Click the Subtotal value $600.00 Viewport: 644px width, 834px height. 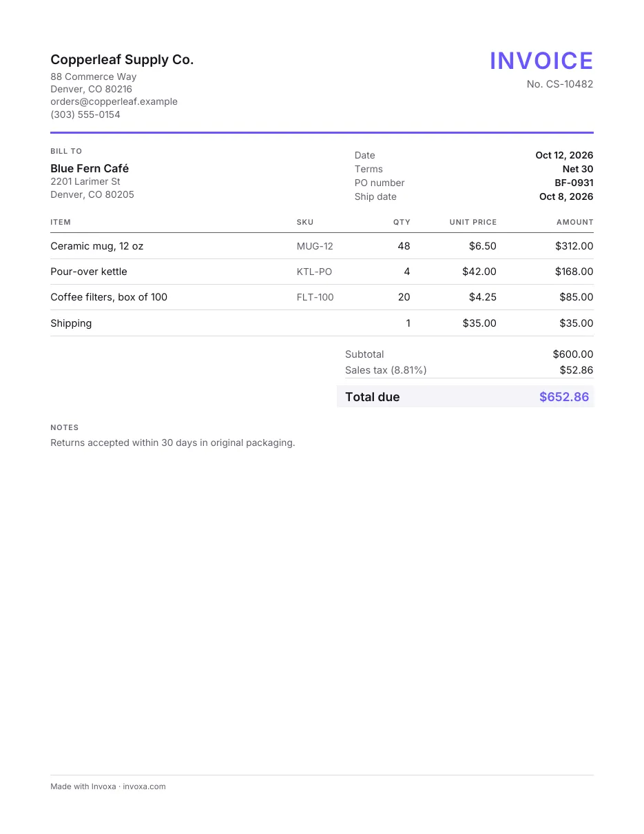[573, 354]
